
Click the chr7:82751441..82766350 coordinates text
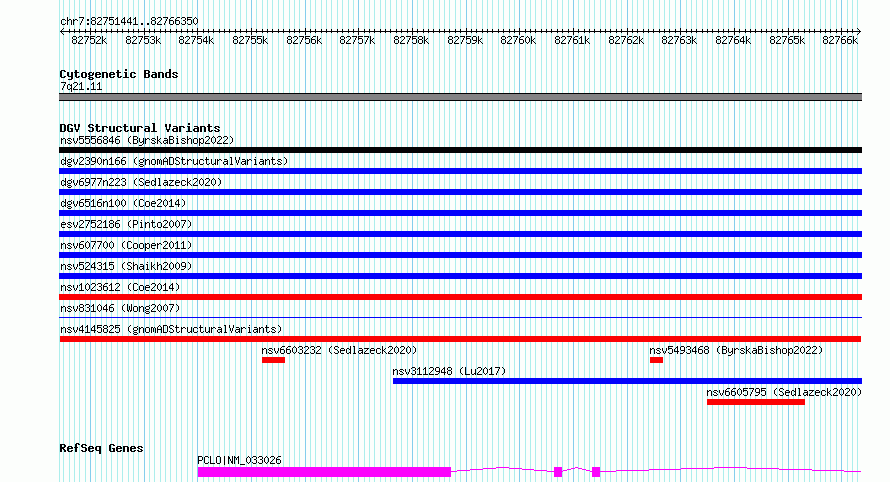point(129,22)
